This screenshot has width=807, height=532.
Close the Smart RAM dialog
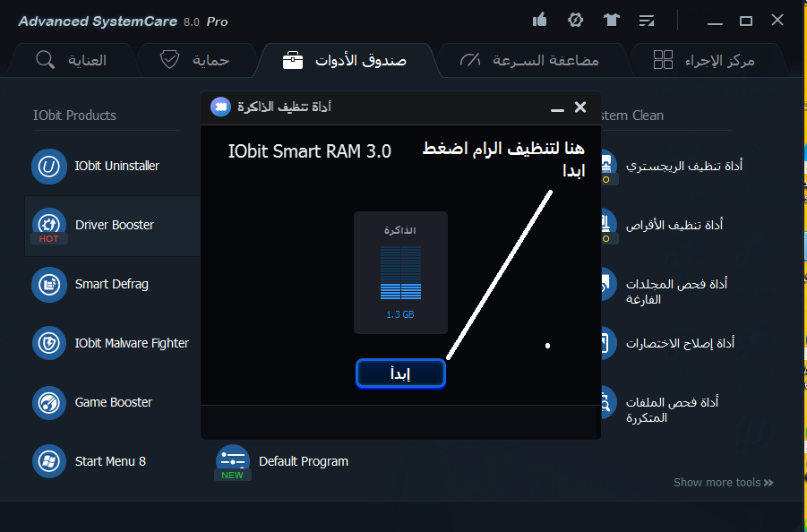pos(580,107)
